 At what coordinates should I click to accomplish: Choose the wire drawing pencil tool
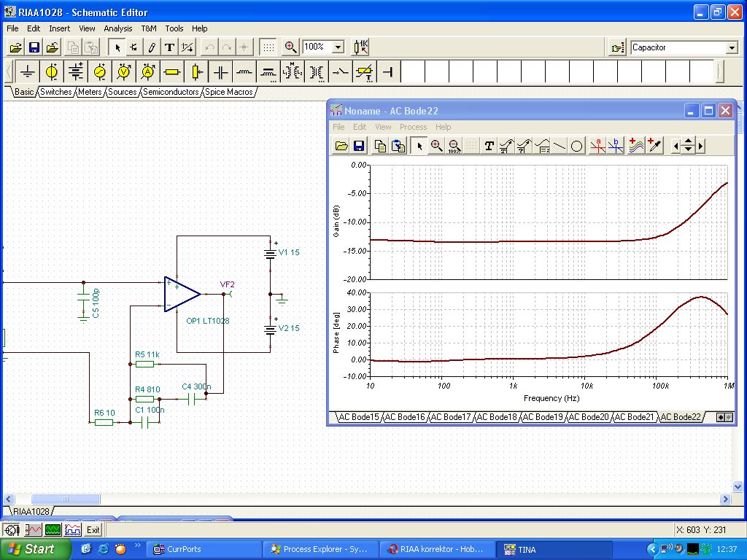(152, 47)
